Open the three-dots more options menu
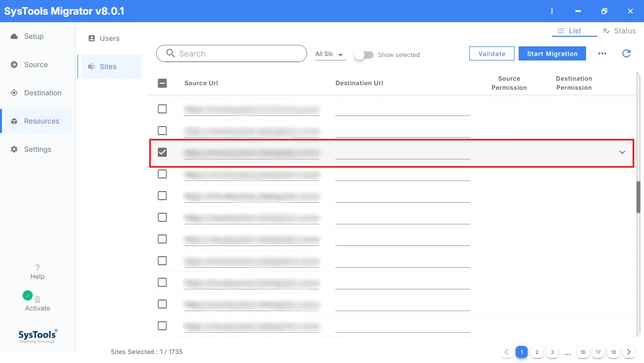 pyautogui.click(x=602, y=53)
